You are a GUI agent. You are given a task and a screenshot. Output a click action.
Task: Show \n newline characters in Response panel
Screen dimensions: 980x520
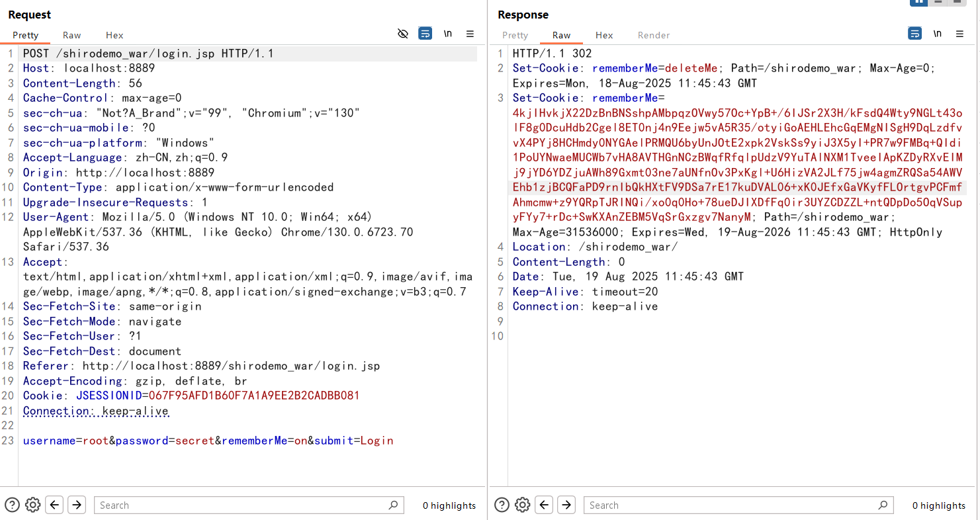pos(938,34)
